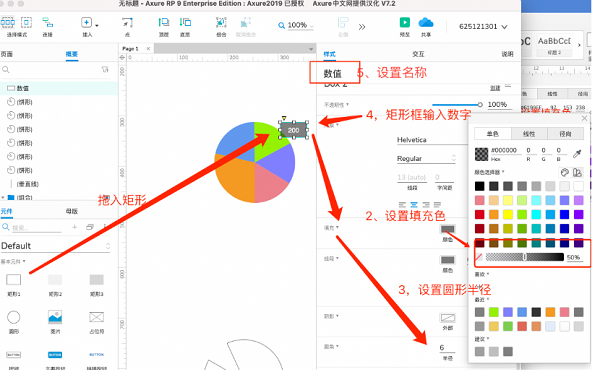Select the Image widget in library
The width and height of the screenshot is (600, 377).
tap(55, 317)
